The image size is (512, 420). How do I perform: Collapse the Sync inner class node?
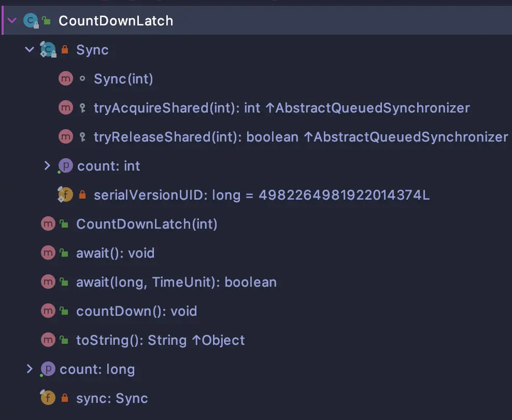30,50
